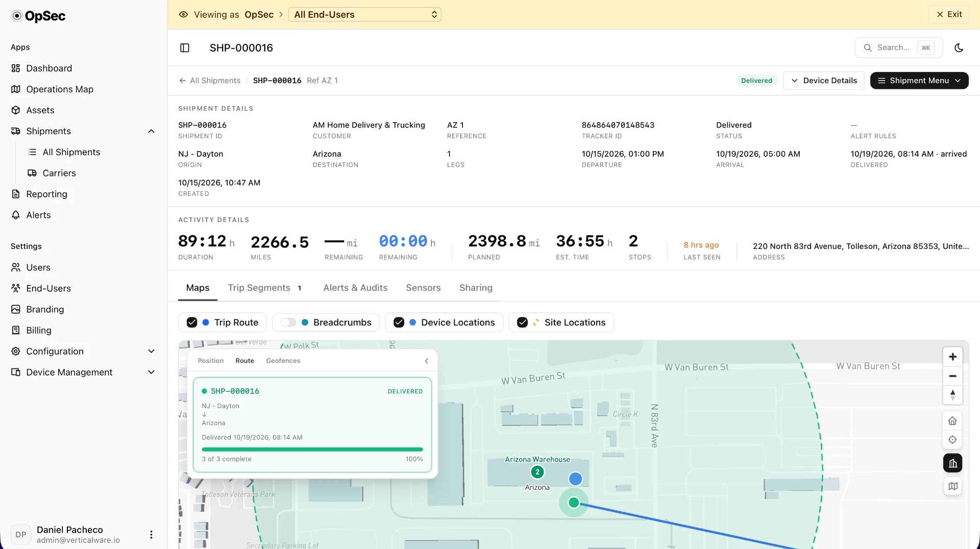Open the All End-Users selector
Viewport: 980px width, 549px height.
pos(365,15)
